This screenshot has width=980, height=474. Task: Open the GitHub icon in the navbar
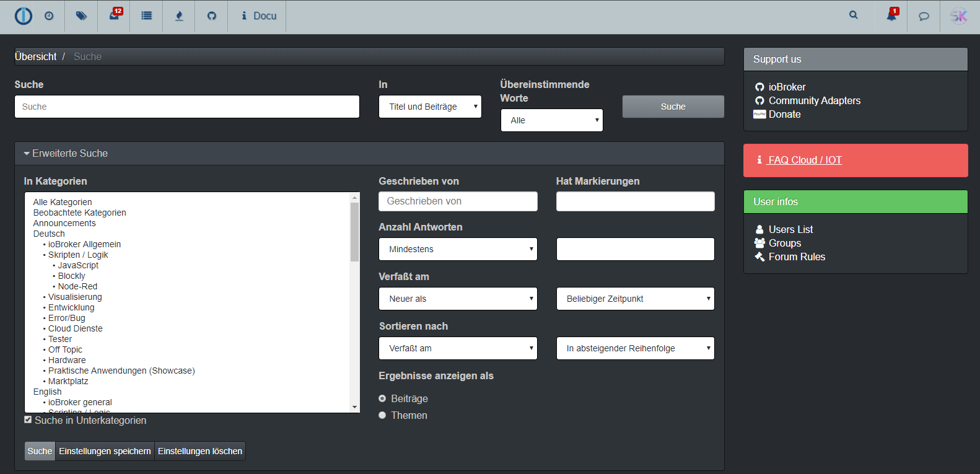tap(212, 16)
